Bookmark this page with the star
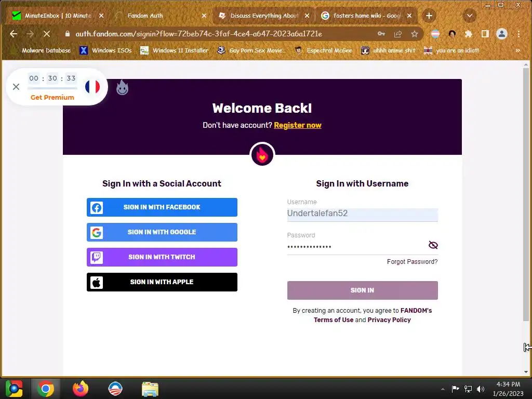The image size is (532, 399). 414,34
